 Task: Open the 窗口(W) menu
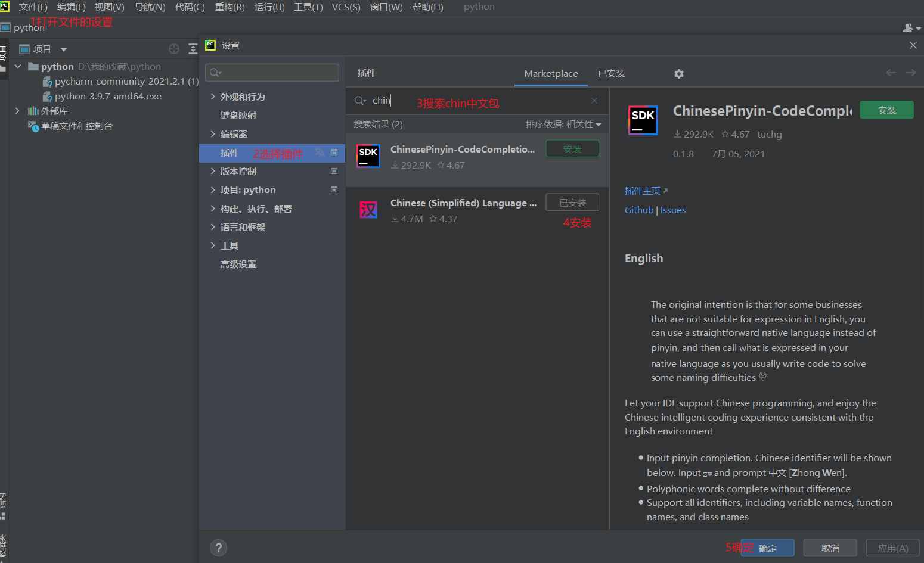click(x=386, y=7)
